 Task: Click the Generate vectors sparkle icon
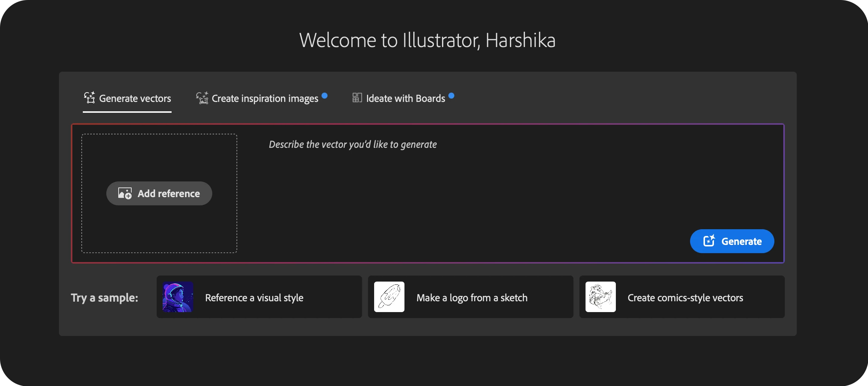pyautogui.click(x=90, y=98)
